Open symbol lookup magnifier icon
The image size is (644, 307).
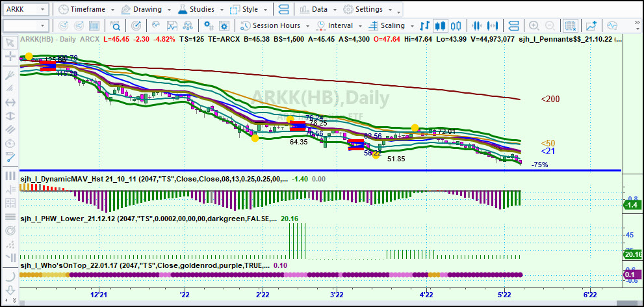[116, 25]
